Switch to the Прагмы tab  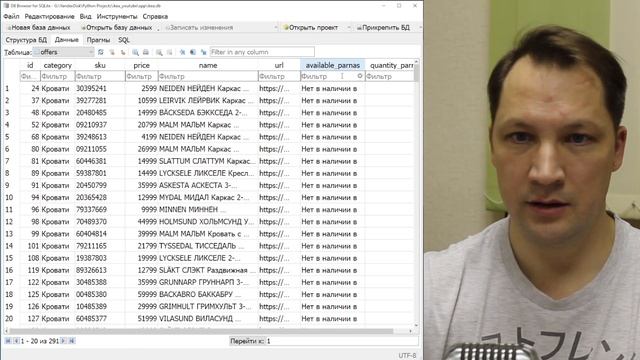(x=98, y=40)
